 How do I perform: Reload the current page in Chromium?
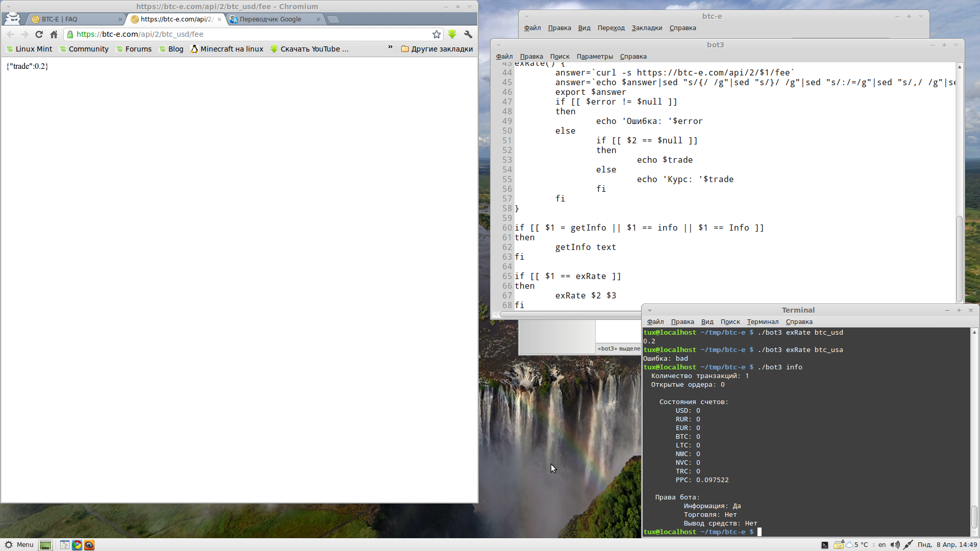pyautogui.click(x=39, y=34)
